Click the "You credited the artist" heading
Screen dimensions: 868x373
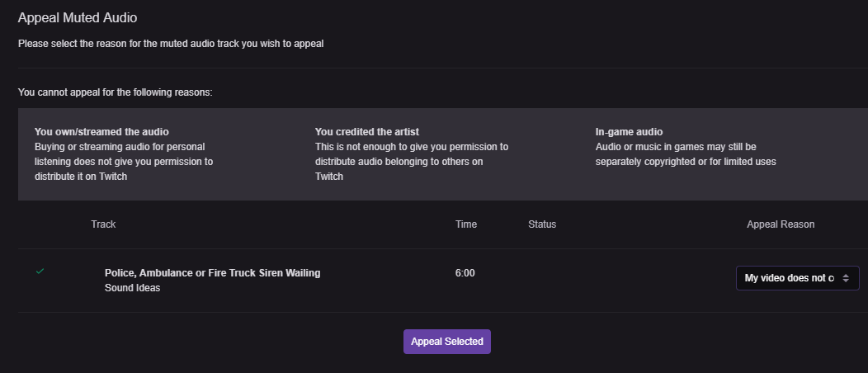(367, 132)
